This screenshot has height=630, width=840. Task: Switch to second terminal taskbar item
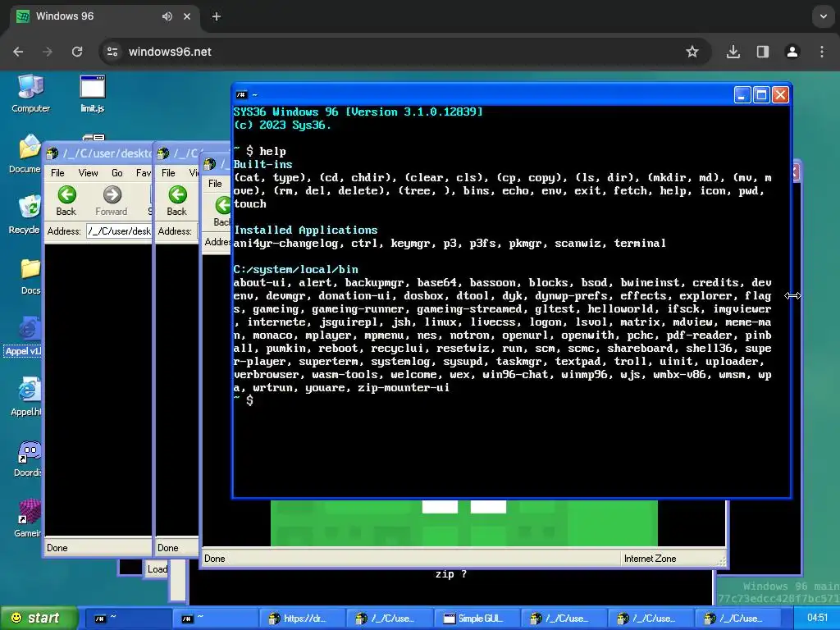point(214,619)
